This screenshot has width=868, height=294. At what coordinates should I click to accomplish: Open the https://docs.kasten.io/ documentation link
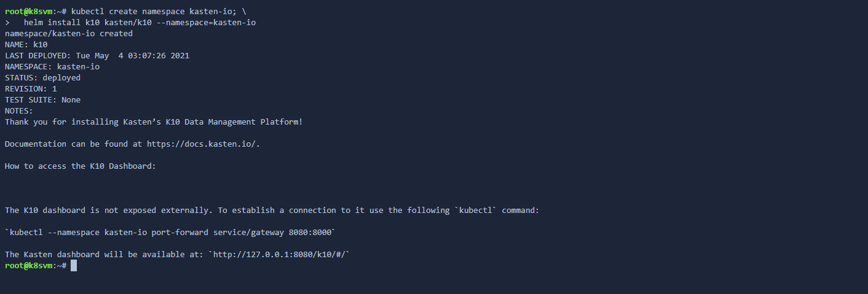click(x=215, y=144)
